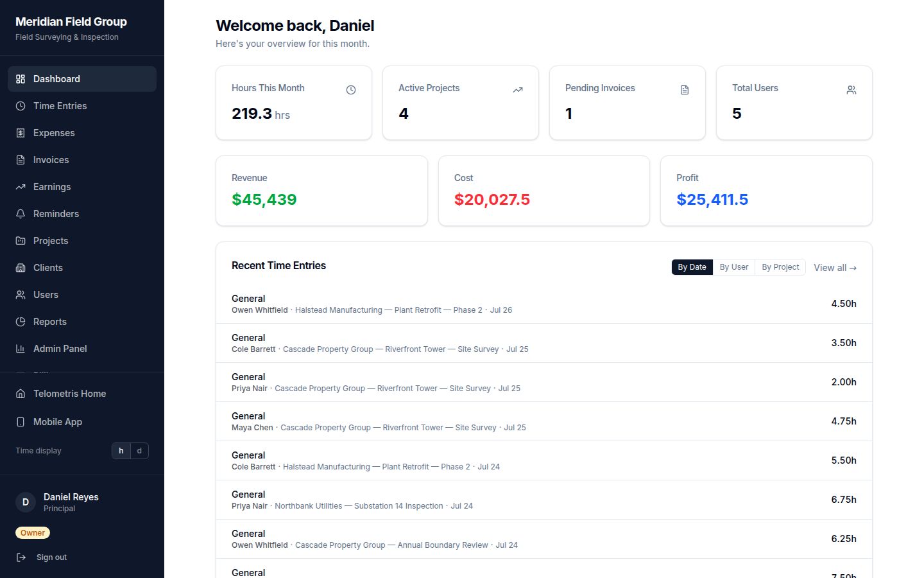Click the Dashboard grid icon in sidebar
The height and width of the screenshot is (578, 924).
[21, 79]
